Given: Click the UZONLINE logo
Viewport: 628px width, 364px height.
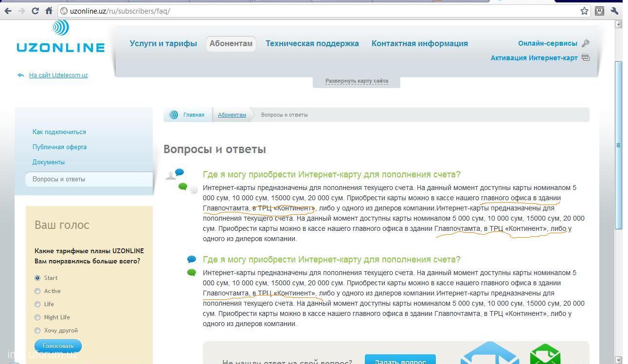Looking at the screenshot, I should [60, 36].
